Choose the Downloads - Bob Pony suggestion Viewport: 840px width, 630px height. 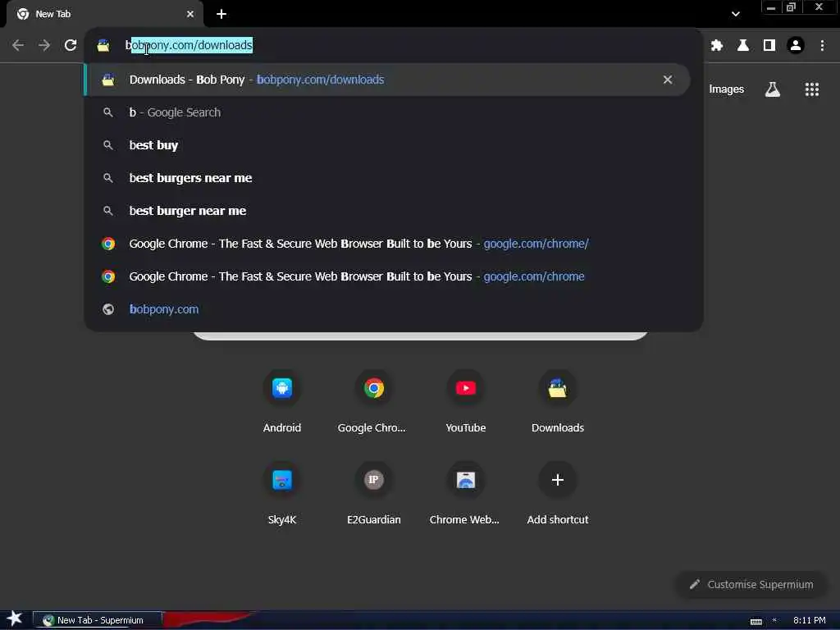(x=387, y=80)
